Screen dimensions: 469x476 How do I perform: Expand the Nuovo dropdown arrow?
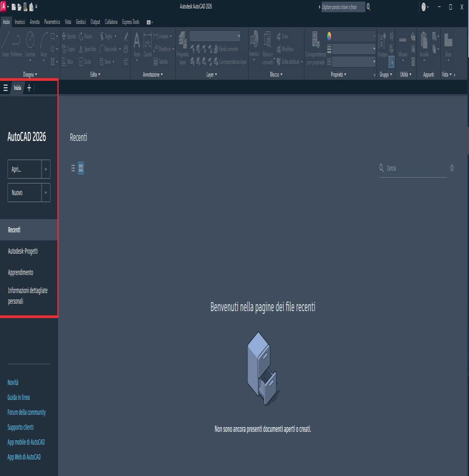(x=46, y=193)
